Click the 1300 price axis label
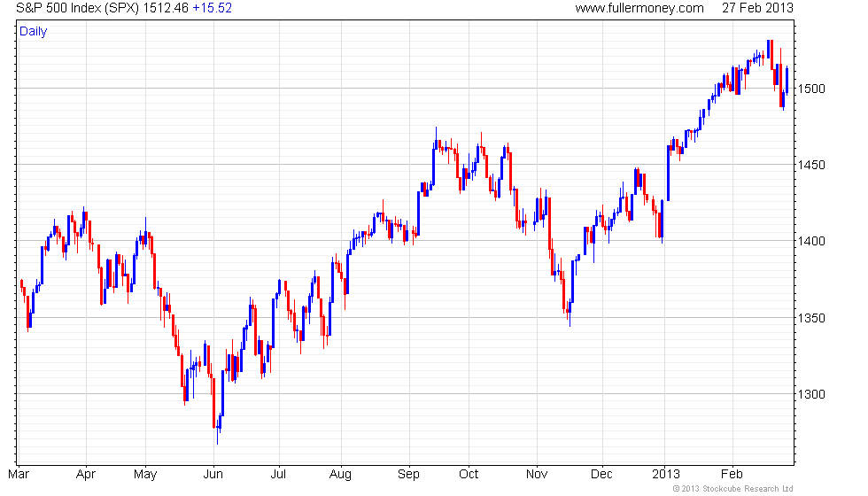Viewport: 868px width, 496px height. [811, 395]
